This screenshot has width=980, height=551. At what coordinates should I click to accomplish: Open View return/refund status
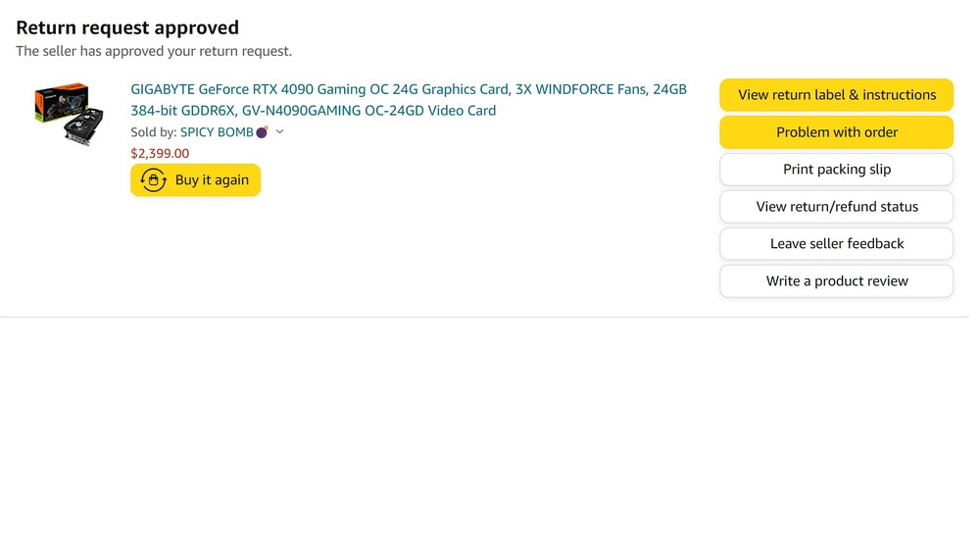tap(836, 207)
